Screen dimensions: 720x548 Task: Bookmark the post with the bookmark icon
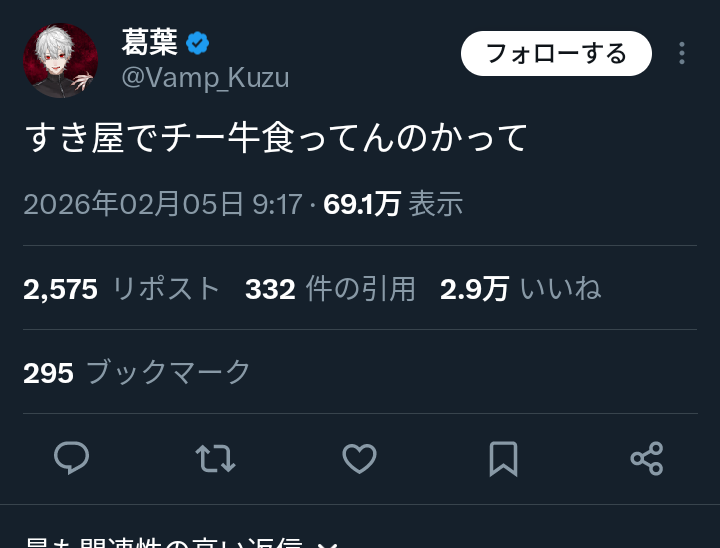503,459
